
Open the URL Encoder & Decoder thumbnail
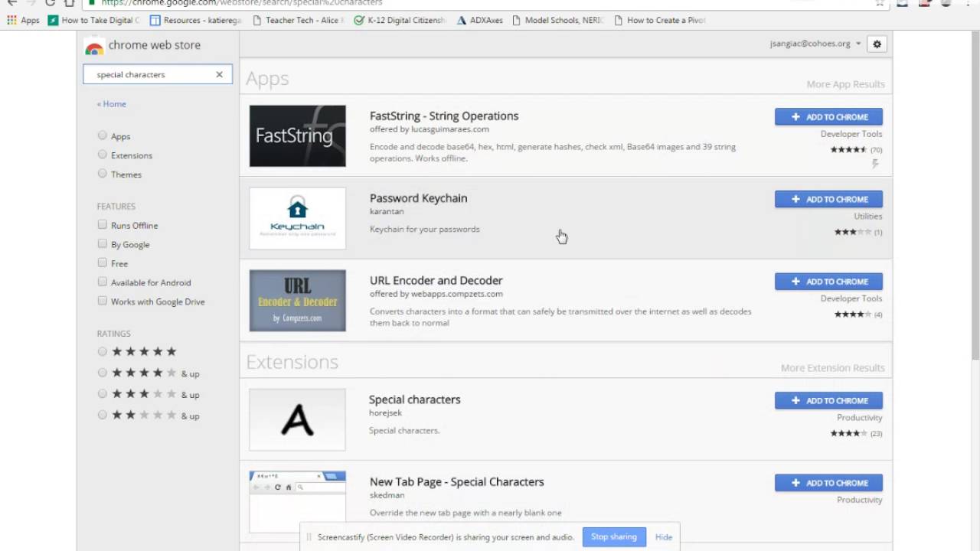(x=298, y=301)
